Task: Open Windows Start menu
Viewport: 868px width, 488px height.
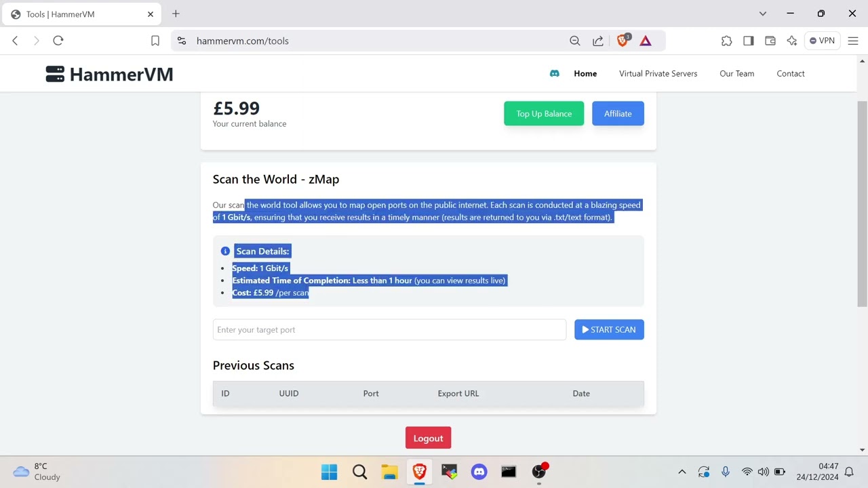Action: point(330,472)
